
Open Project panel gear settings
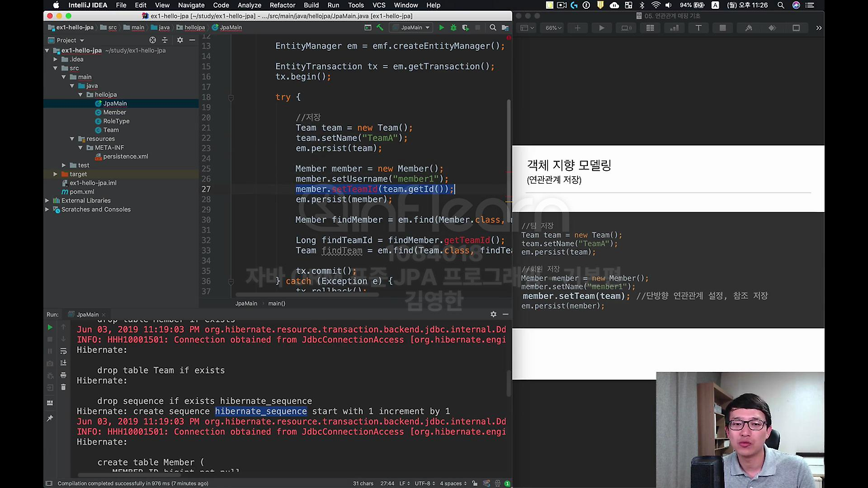coord(180,40)
